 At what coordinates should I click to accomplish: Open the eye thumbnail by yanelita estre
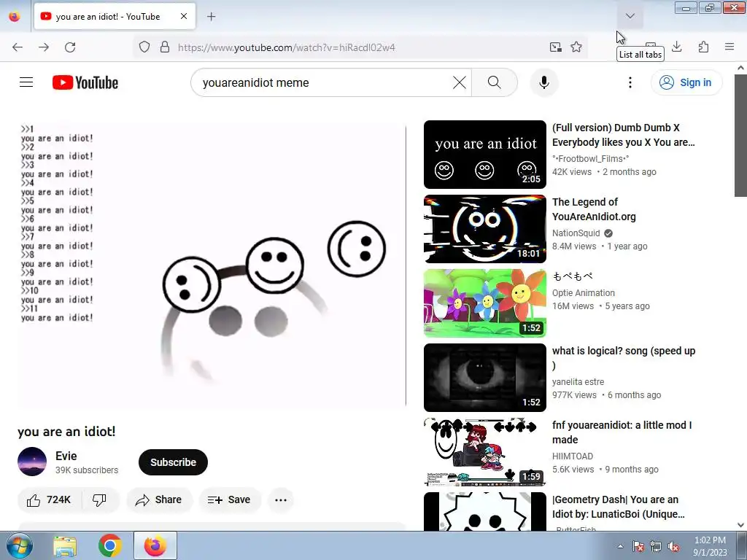[485, 377]
